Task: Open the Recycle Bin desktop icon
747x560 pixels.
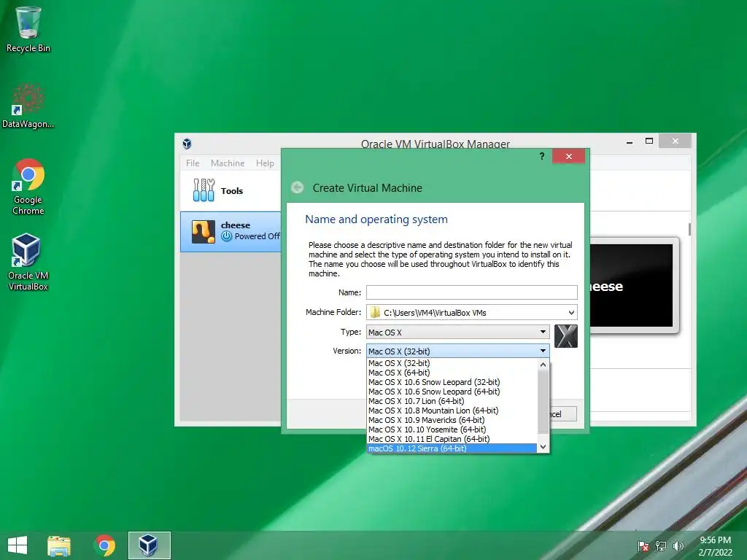Action: pyautogui.click(x=28, y=29)
